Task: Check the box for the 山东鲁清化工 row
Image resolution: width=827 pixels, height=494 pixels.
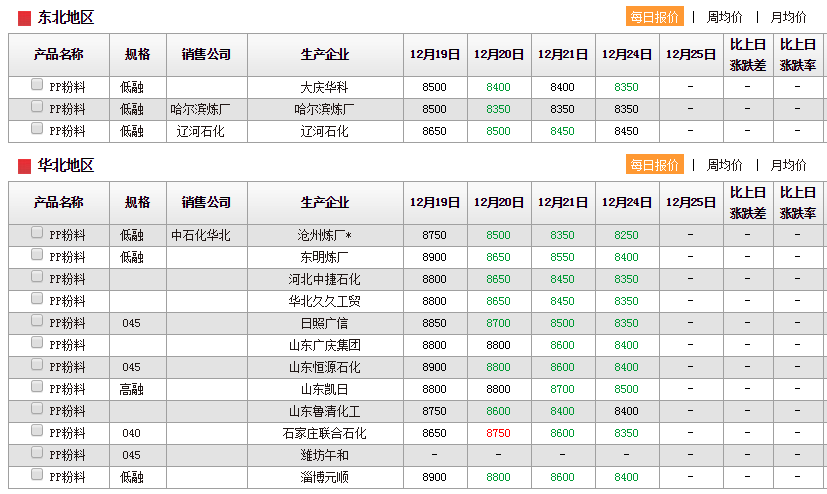Action: pyautogui.click(x=37, y=409)
